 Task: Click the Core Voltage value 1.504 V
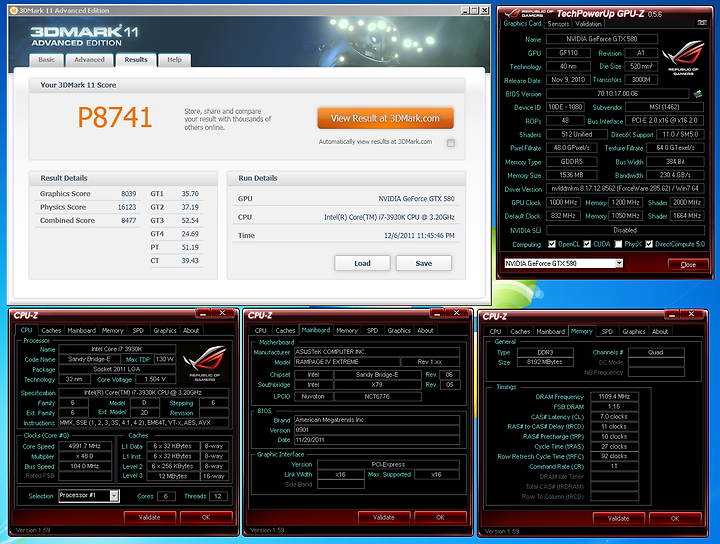154,379
